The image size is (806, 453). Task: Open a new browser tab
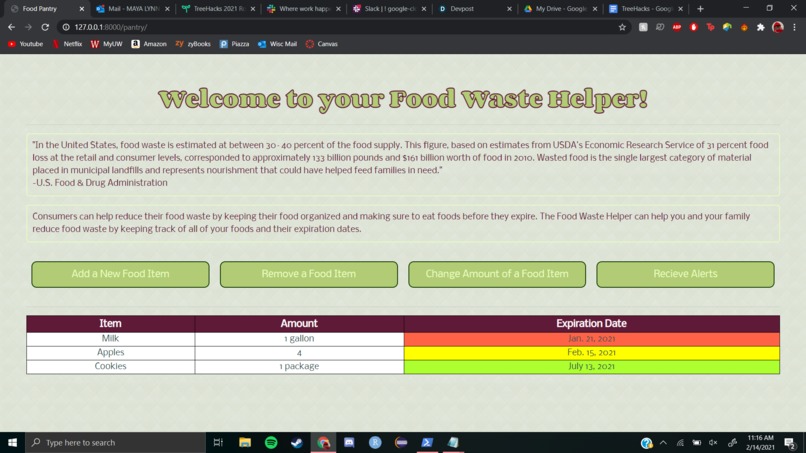coord(700,9)
